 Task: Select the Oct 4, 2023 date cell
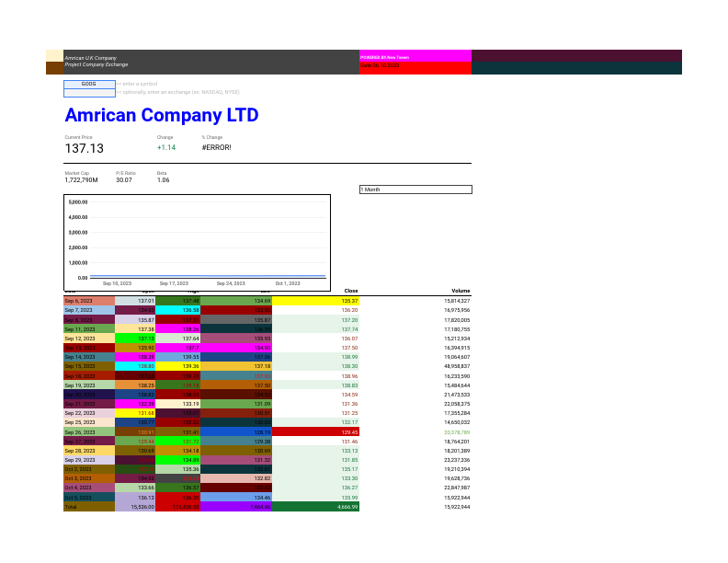click(89, 488)
